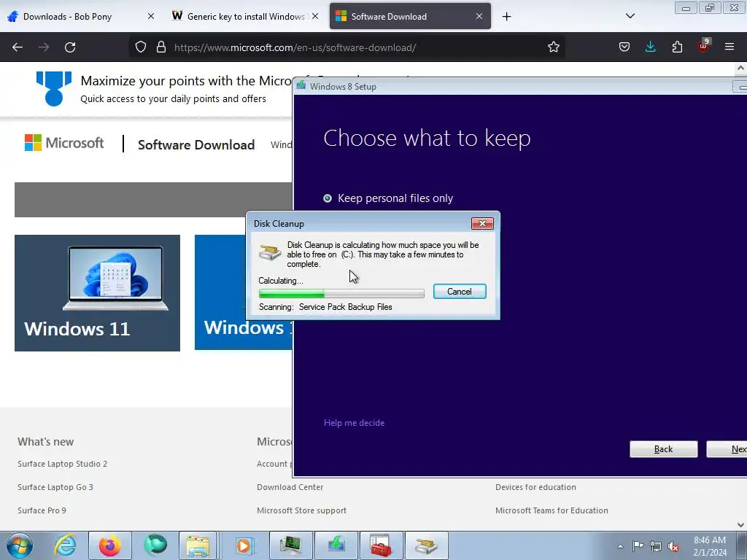The width and height of the screenshot is (747, 560).
Task: Expand the list all tabs chevron
Action: [630, 16]
